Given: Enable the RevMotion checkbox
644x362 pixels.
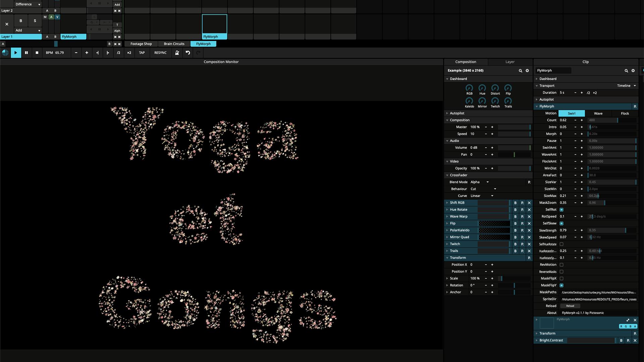Looking at the screenshot, I should [x=561, y=265].
